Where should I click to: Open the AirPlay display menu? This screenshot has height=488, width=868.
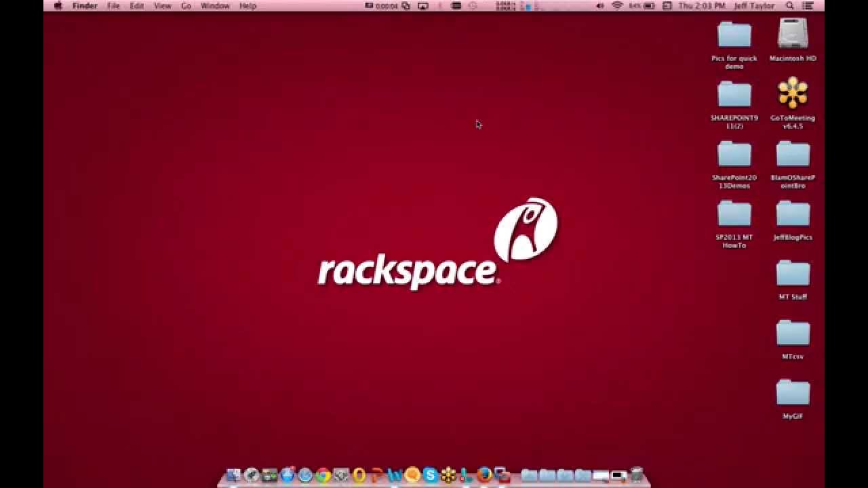click(x=423, y=5)
